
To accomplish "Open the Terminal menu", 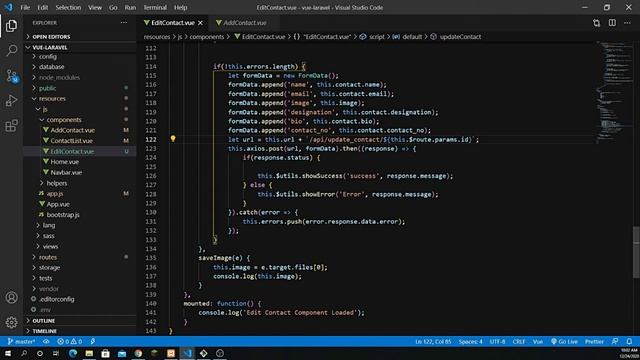I will 155,7.
